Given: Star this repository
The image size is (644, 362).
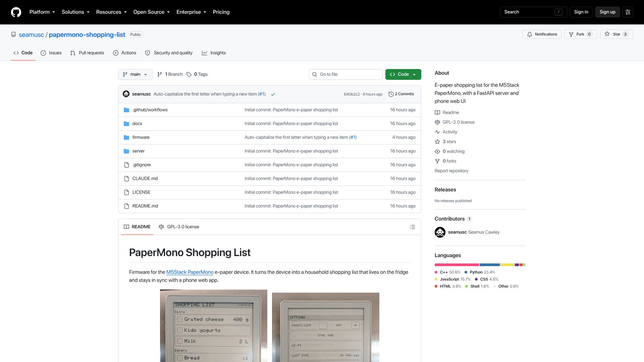Looking at the screenshot, I should tap(616, 34).
